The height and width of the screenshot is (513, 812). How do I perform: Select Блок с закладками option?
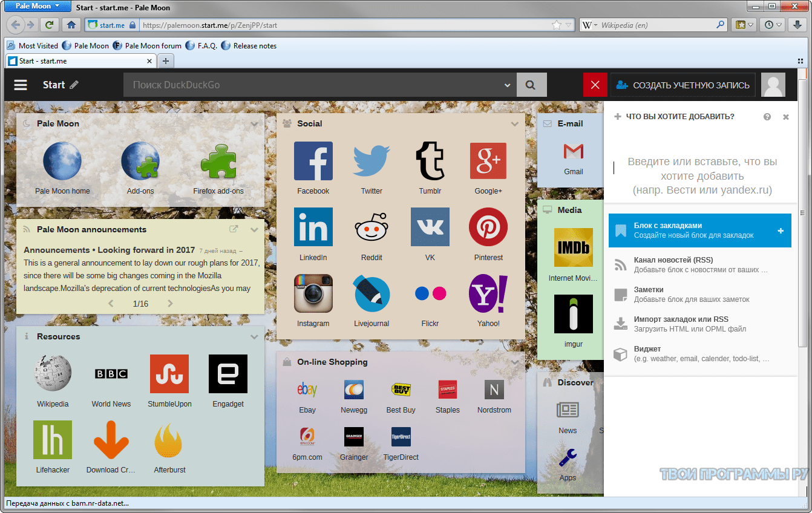point(700,230)
